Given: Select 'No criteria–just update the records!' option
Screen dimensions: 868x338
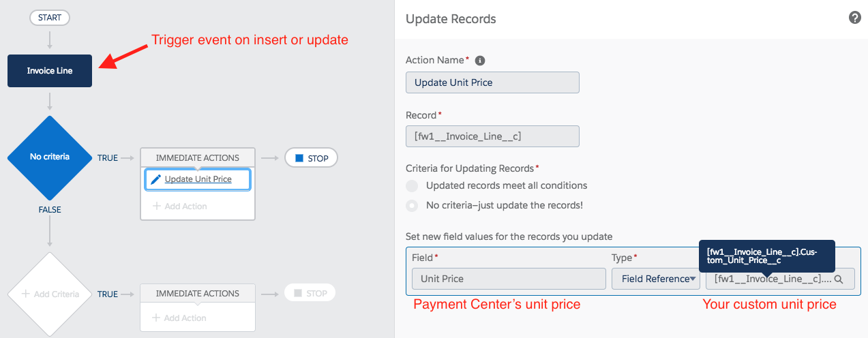Looking at the screenshot, I should pos(412,205).
